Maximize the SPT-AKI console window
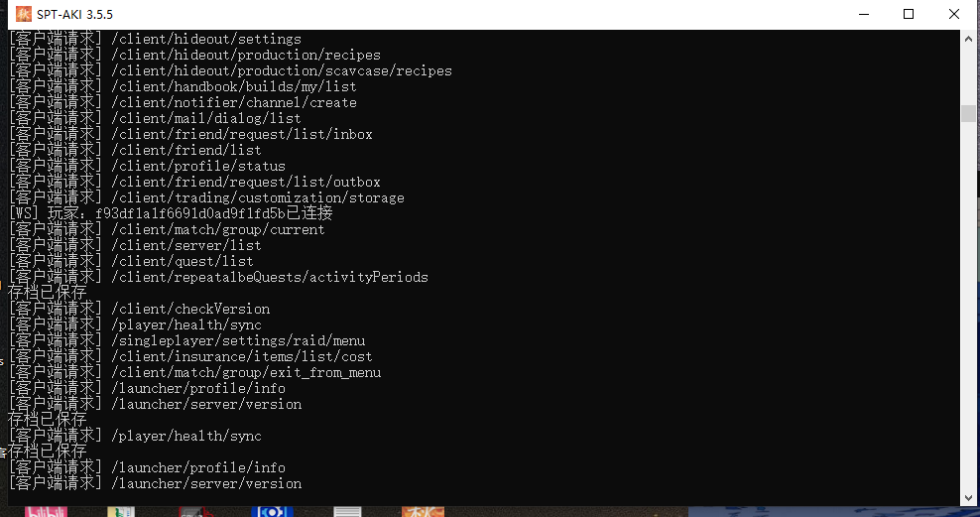The height and width of the screenshot is (517, 980). [908, 14]
